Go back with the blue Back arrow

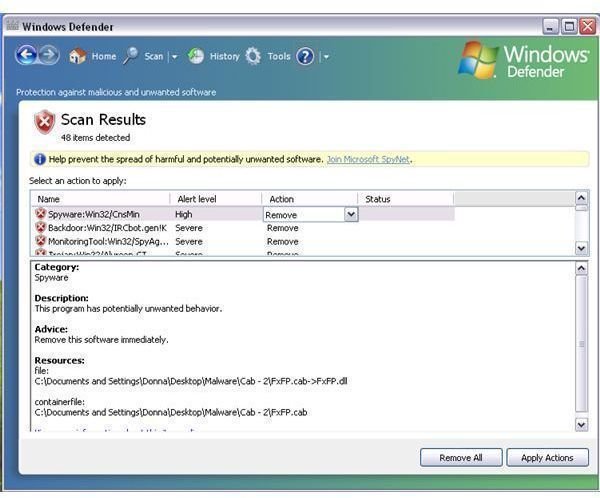pos(26,55)
